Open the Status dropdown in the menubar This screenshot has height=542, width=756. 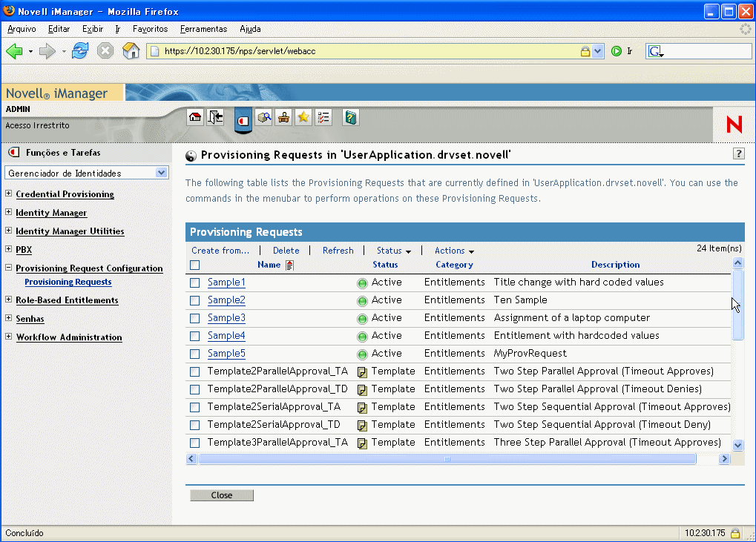393,250
